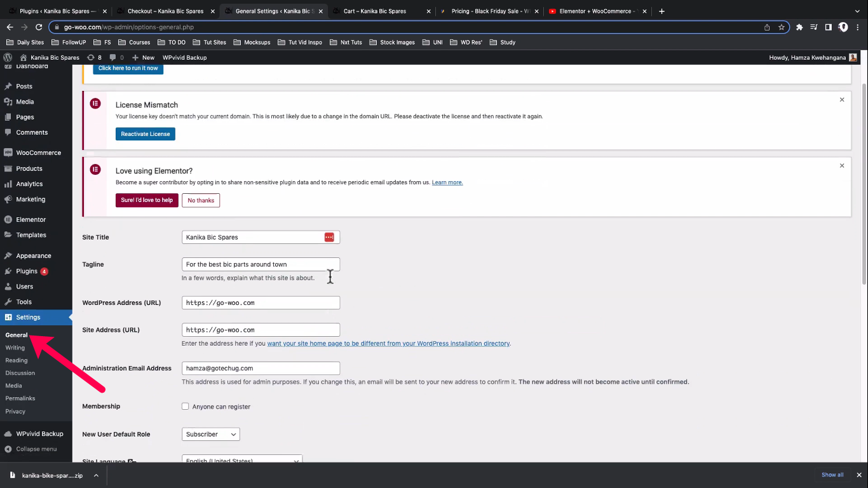This screenshot has width=868, height=488.
Task: Open the updates counter showing 8
Action: click(94, 57)
